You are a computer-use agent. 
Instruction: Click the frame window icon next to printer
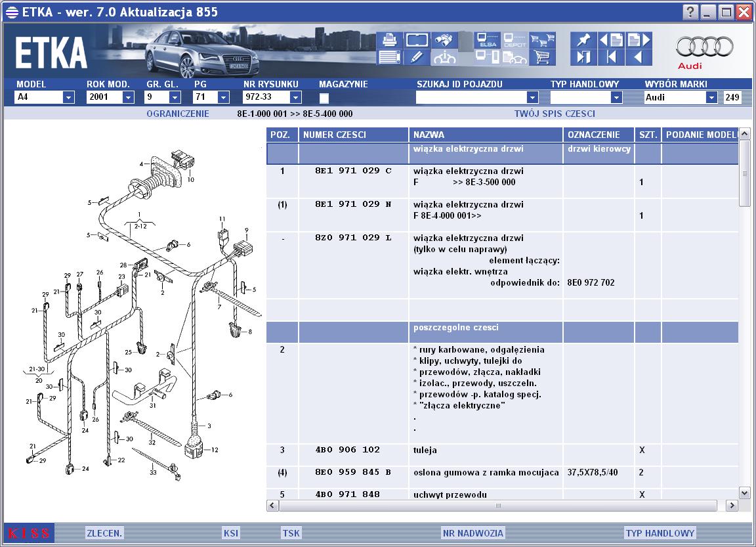(x=417, y=39)
